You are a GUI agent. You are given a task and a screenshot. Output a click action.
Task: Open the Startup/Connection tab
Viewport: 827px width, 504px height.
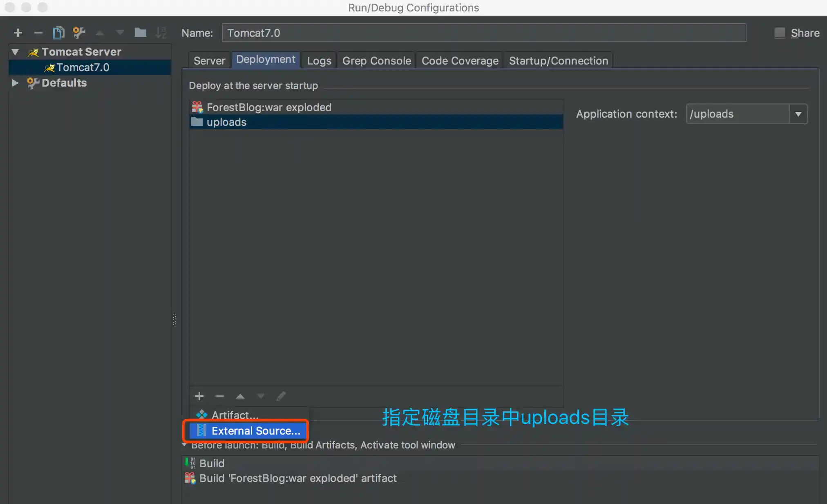click(x=558, y=61)
